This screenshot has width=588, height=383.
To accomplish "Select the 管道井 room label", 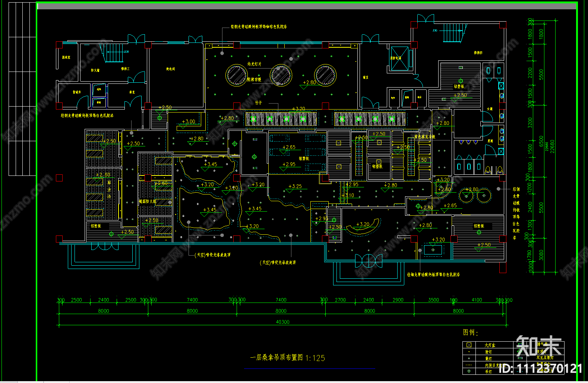I will (x=77, y=92).
